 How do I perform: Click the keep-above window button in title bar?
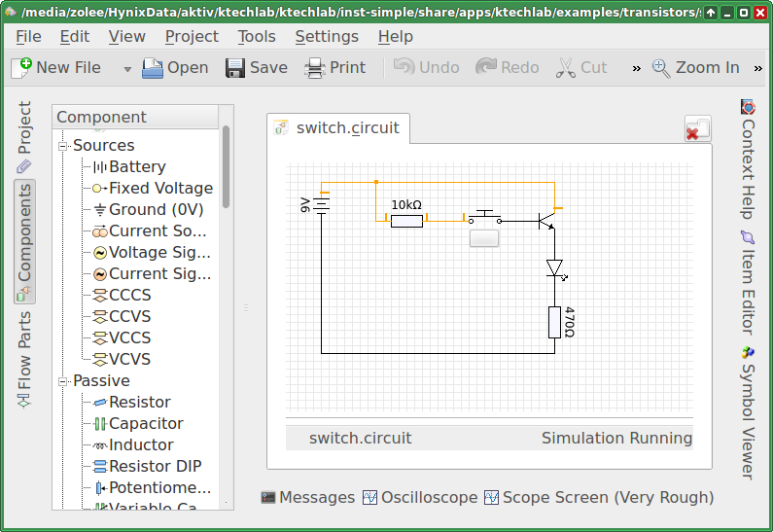[x=711, y=13]
